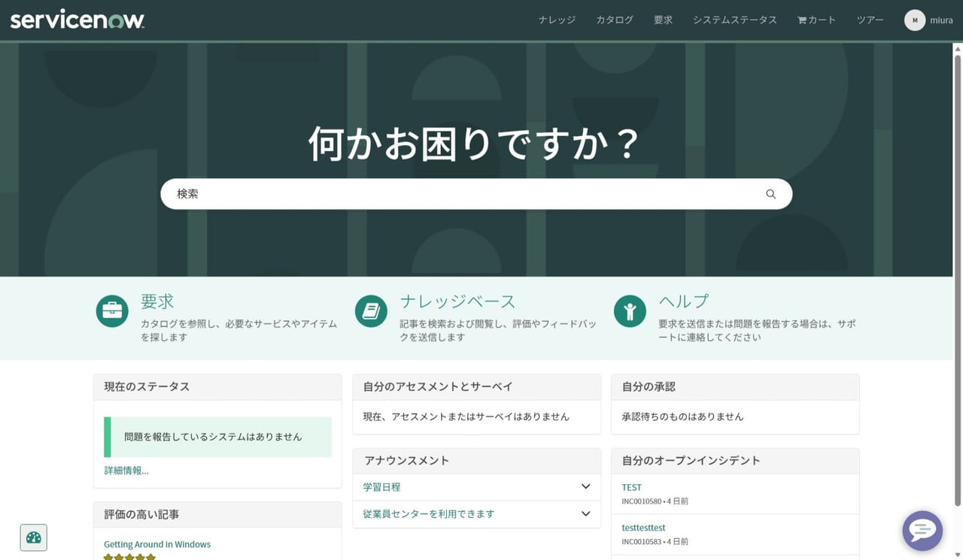The width and height of the screenshot is (963, 560).
Task: Select システムステータス in the header menu
Action: (x=734, y=20)
